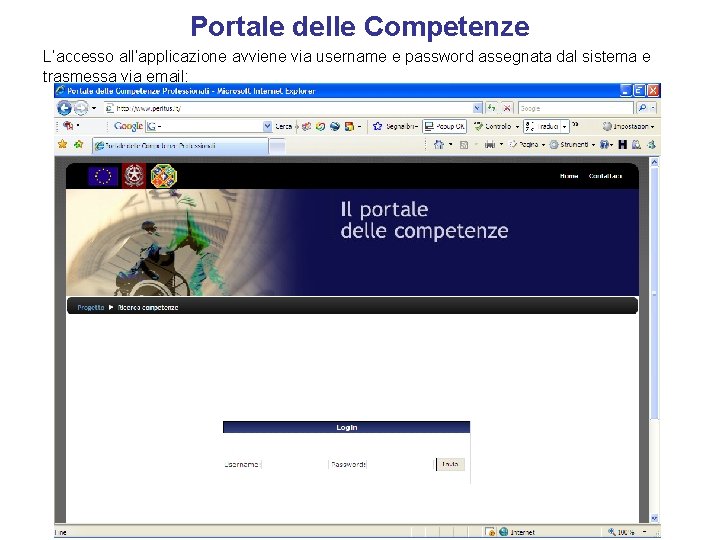Click the red toolbar icon at far left

tap(68, 125)
